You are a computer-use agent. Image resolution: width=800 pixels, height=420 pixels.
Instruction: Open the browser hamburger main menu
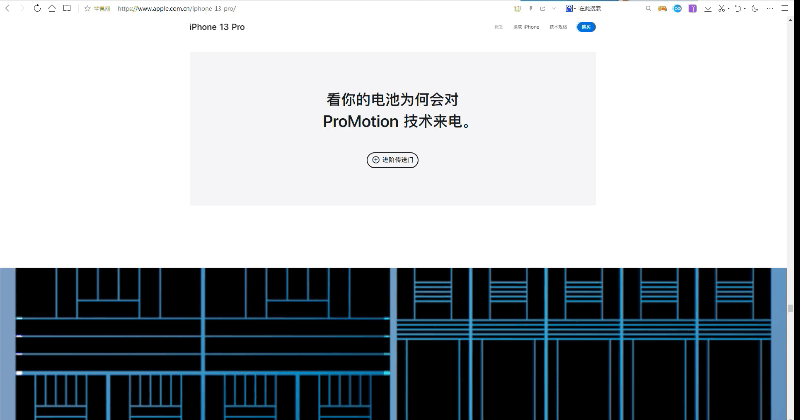click(x=785, y=8)
